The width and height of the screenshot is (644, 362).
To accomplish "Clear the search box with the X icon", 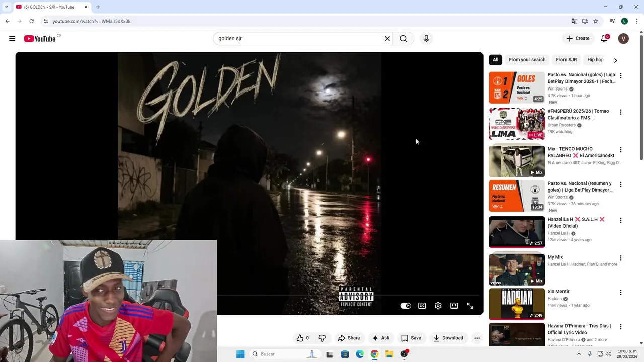I will (387, 39).
